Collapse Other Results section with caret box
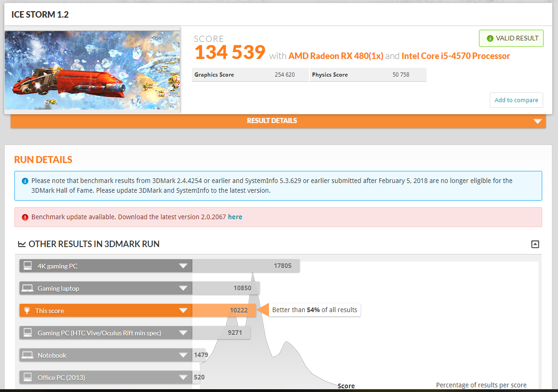The height and width of the screenshot is (392, 558). (x=535, y=244)
